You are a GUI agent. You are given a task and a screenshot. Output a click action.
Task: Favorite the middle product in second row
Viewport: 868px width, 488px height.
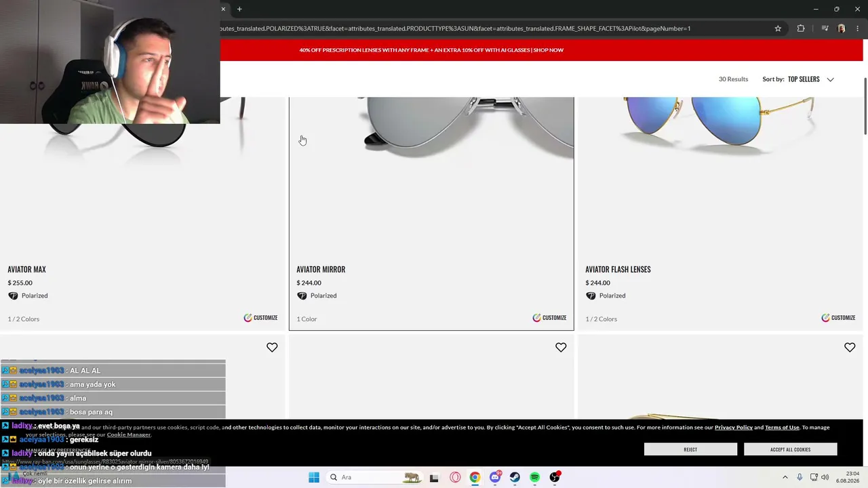click(x=561, y=347)
